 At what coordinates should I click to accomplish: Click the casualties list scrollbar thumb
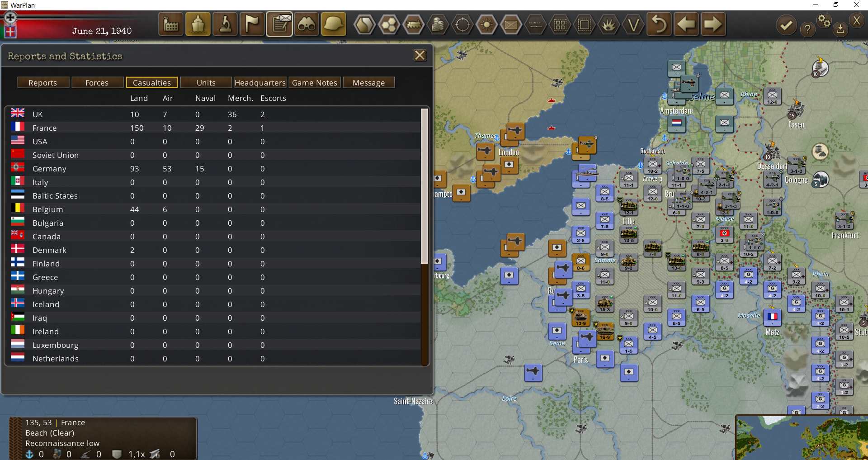click(x=425, y=186)
